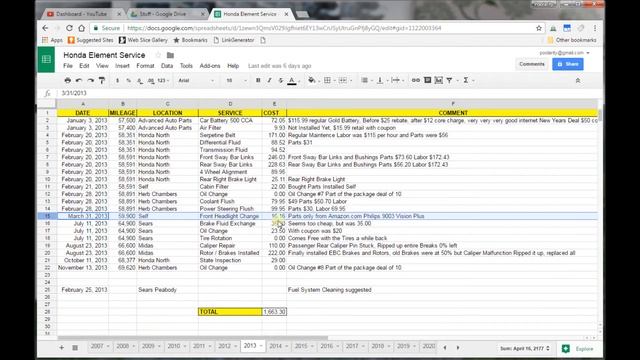Open text wrapping dropdown
Screen dimensions: 640x360
[398, 80]
